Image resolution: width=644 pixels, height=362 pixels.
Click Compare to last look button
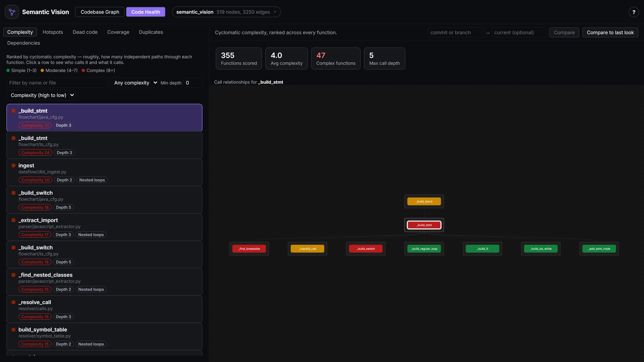[x=610, y=32]
